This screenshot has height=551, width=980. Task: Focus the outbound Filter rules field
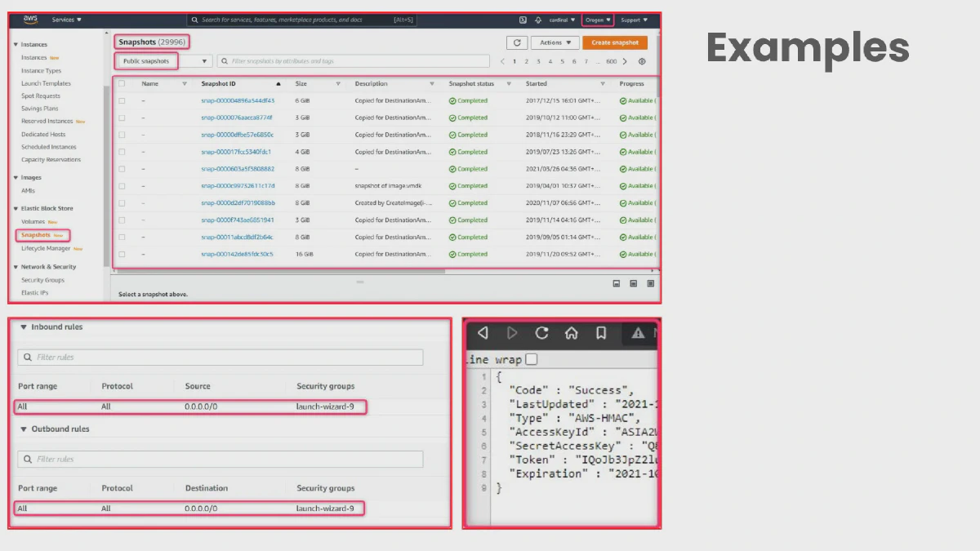click(x=220, y=460)
